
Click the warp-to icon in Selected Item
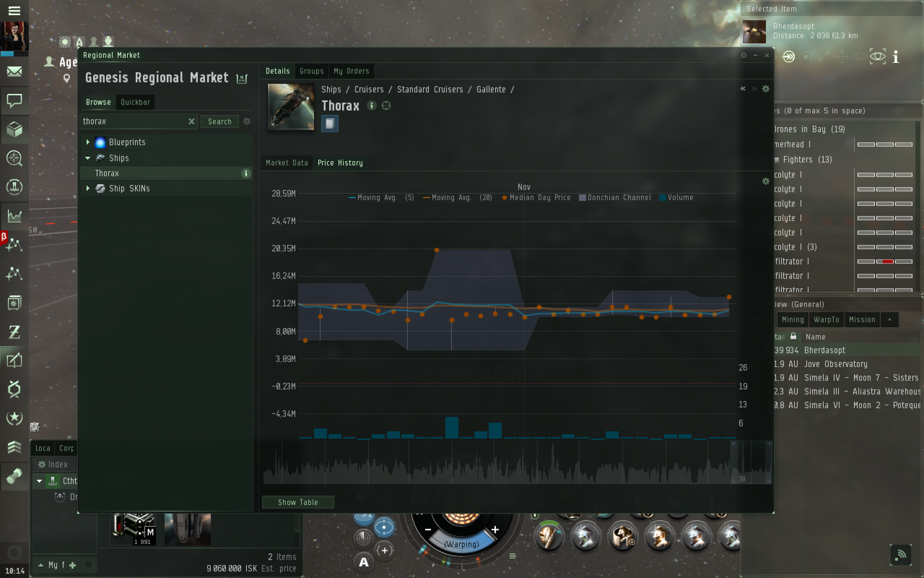click(x=788, y=57)
